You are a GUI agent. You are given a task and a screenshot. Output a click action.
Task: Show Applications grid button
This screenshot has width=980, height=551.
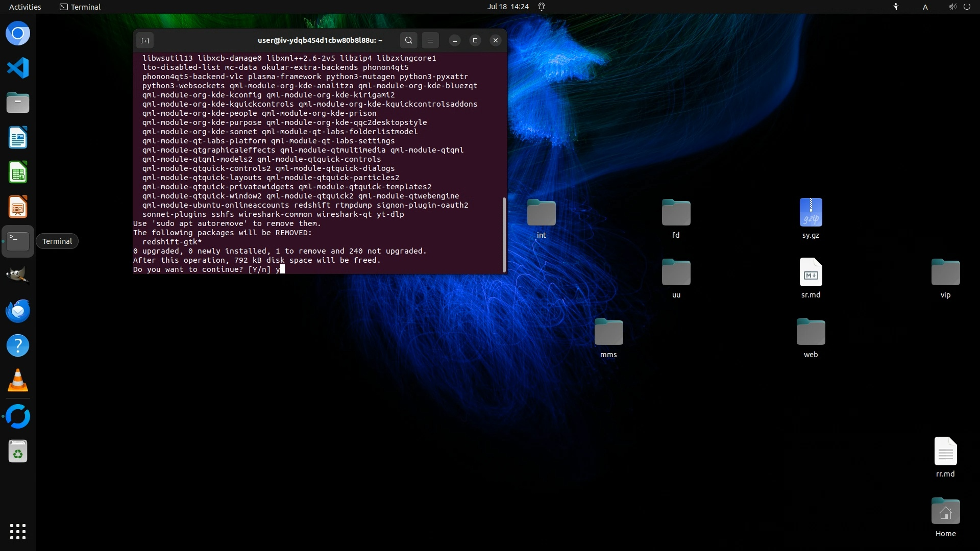pyautogui.click(x=18, y=532)
